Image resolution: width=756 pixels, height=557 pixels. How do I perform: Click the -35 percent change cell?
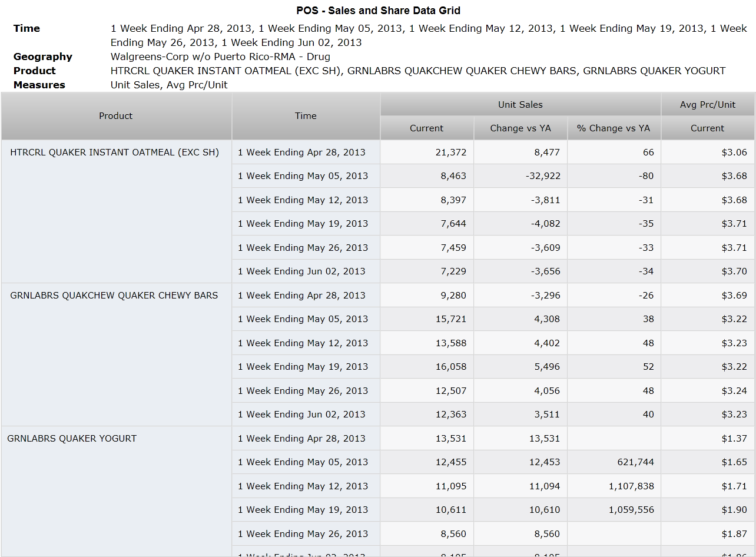[614, 224]
